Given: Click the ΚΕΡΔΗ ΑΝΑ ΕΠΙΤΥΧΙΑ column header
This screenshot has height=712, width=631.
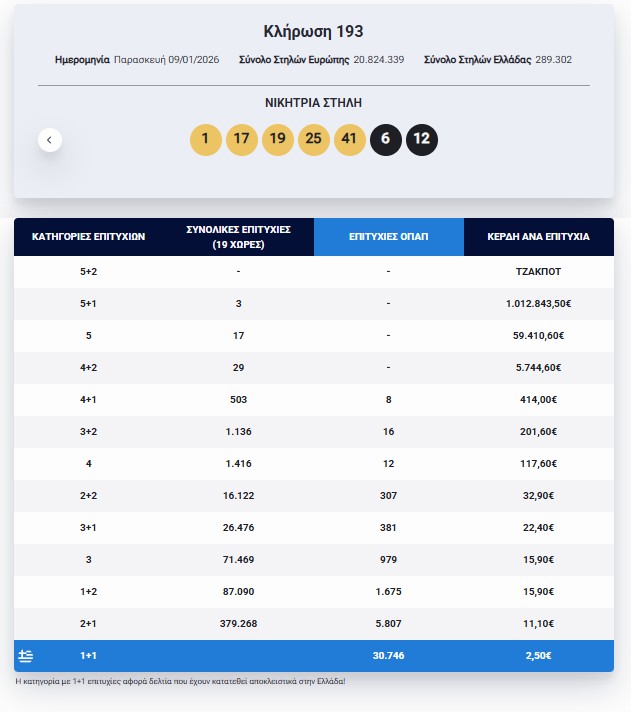Looking at the screenshot, I should point(538,237).
